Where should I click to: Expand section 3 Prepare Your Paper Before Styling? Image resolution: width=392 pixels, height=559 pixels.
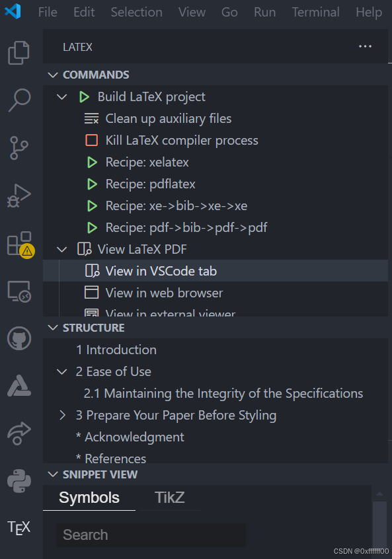click(x=62, y=415)
